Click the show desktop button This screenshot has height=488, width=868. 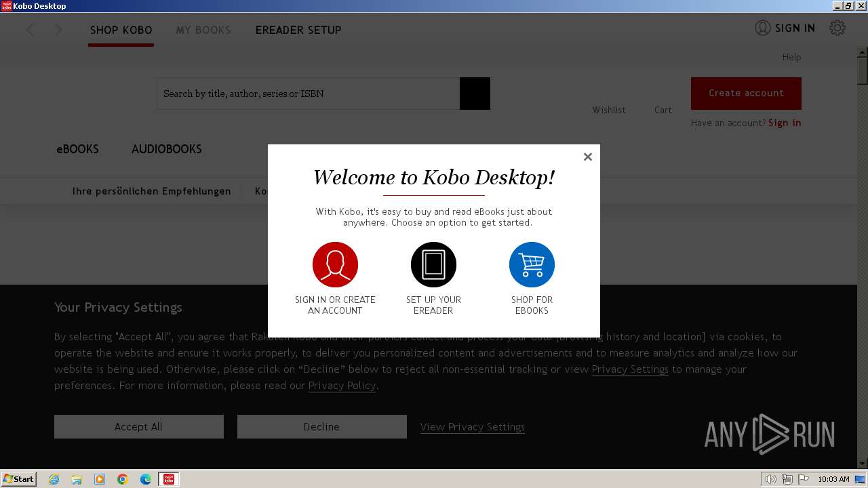[861, 479]
